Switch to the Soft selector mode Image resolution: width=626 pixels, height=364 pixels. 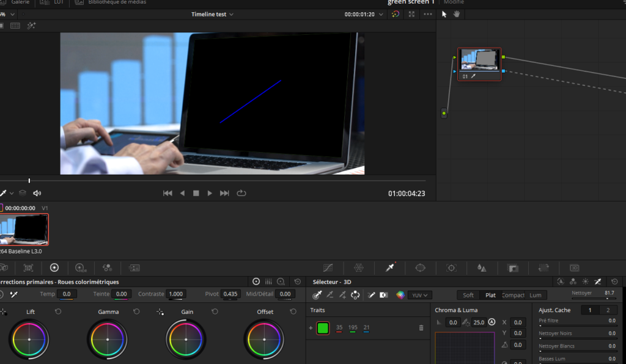click(x=468, y=295)
